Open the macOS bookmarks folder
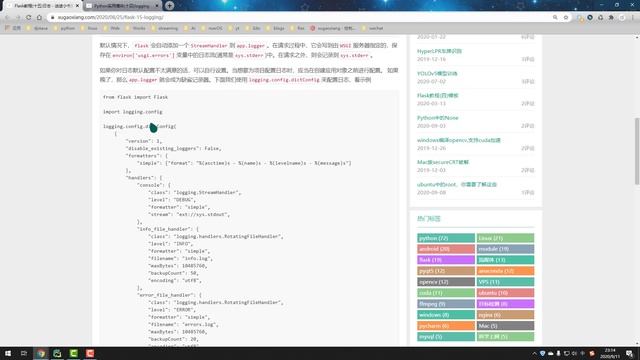640x360 pixels. pyautogui.click(x=212, y=28)
